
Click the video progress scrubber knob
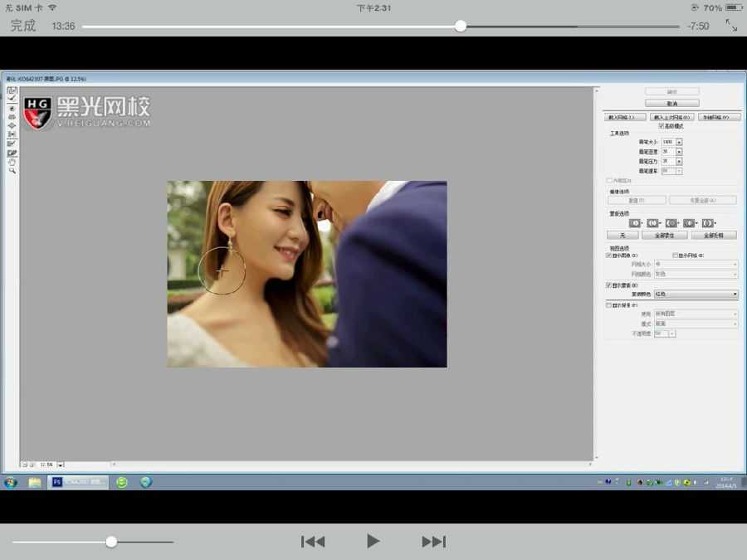pos(461,26)
